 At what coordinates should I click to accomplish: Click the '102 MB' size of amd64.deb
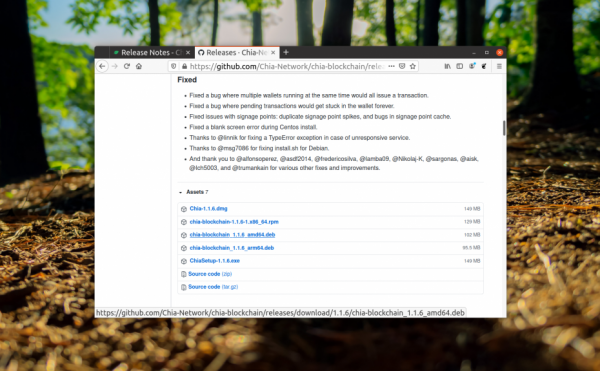[x=472, y=235]
